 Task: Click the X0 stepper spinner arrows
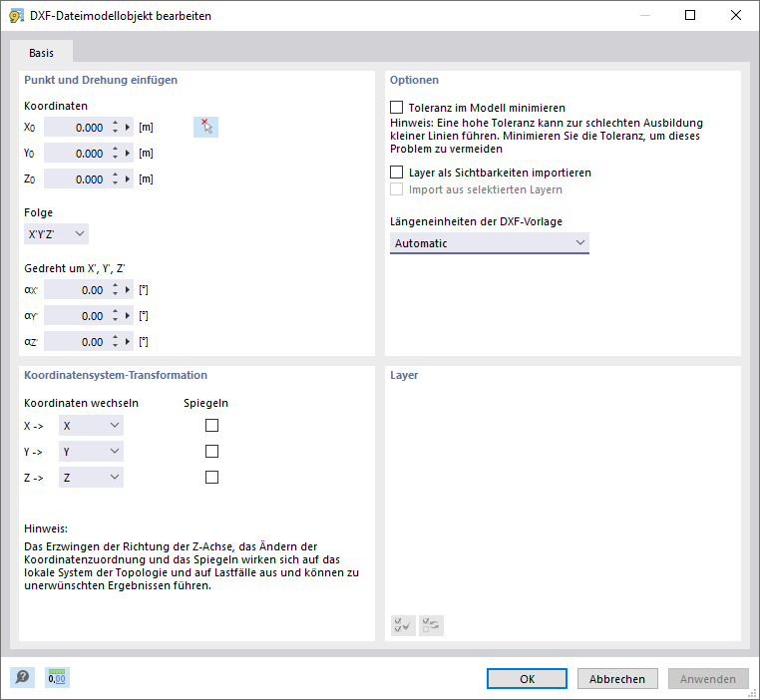[115, 128]
